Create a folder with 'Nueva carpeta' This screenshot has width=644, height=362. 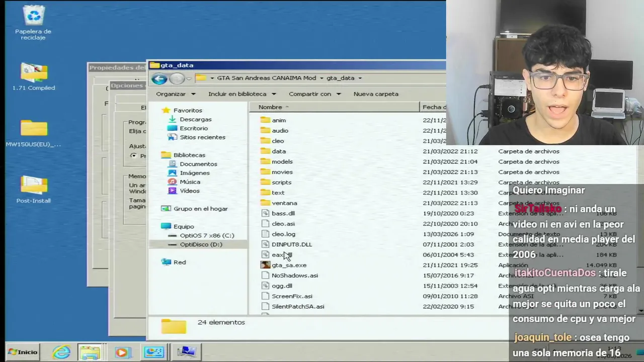coord(376,94)
